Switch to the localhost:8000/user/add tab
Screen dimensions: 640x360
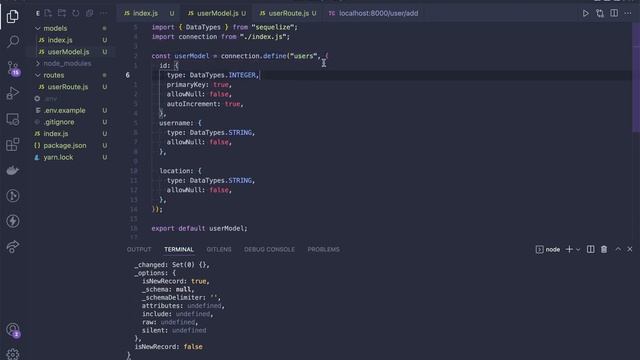(373, 13)
